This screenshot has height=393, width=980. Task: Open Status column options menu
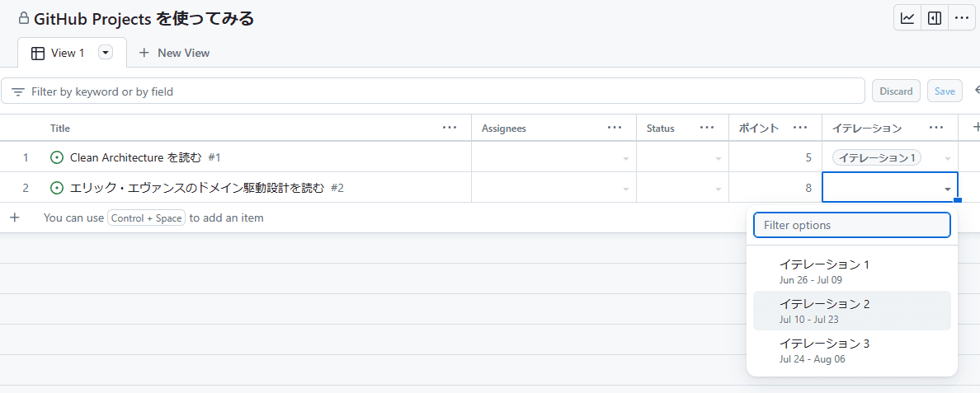[707, 128]
